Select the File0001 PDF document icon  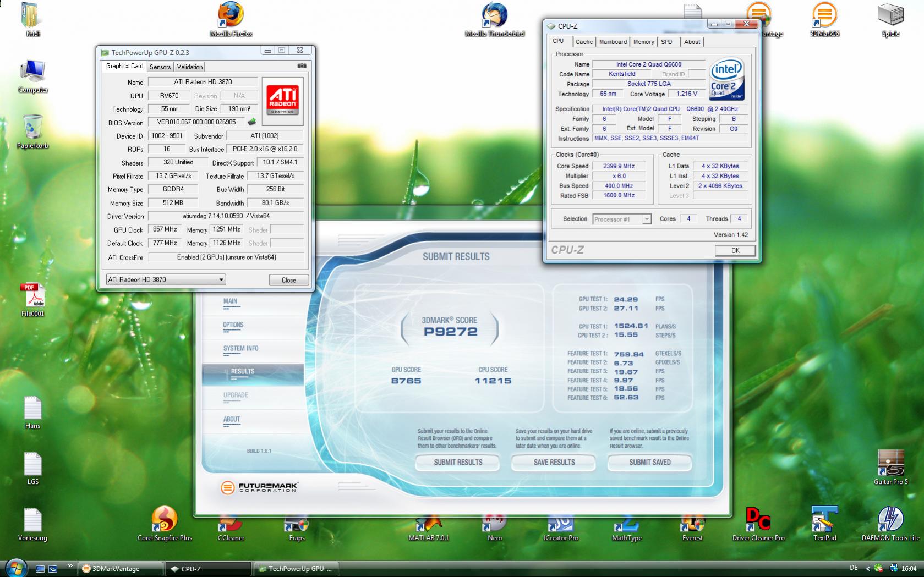coord(32,300)
